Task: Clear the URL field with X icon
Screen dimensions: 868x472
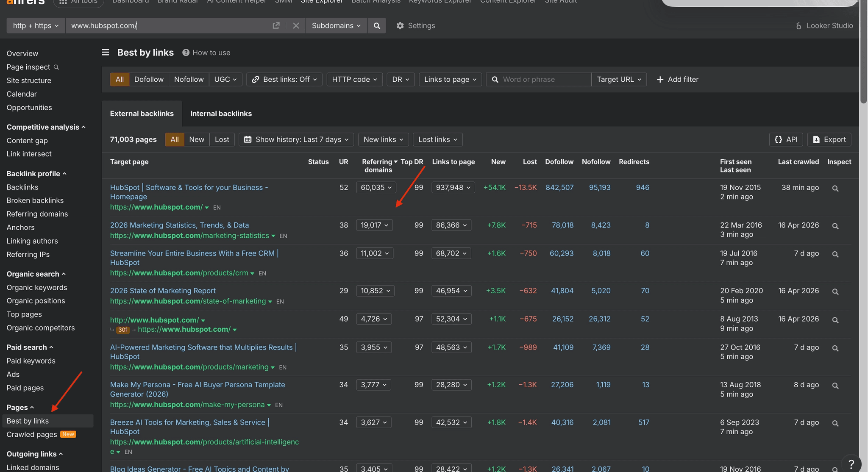Action: pyautogui.click(x=296, y=25)
